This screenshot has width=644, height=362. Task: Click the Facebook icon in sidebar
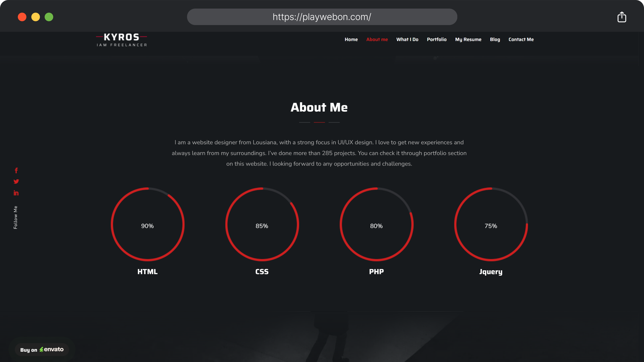pos(16,171)
